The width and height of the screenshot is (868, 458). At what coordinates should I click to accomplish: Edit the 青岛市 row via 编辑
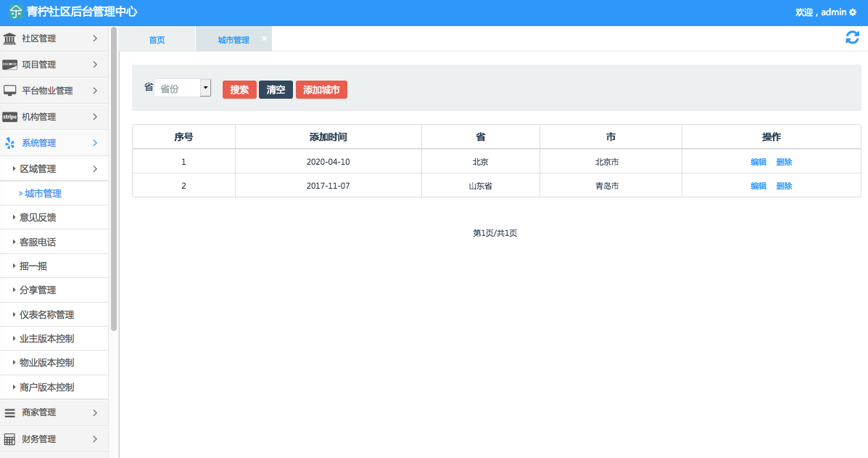tap(759, 186)
